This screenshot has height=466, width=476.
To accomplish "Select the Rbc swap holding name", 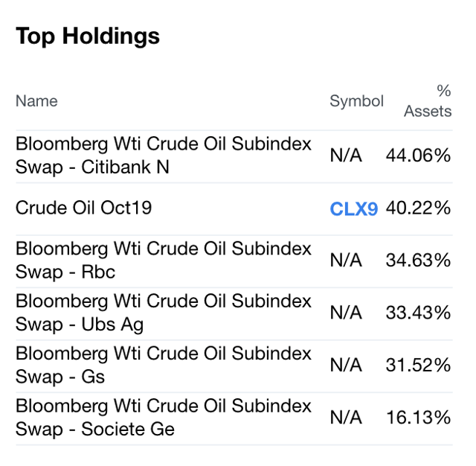I will [x=164, y=261].
